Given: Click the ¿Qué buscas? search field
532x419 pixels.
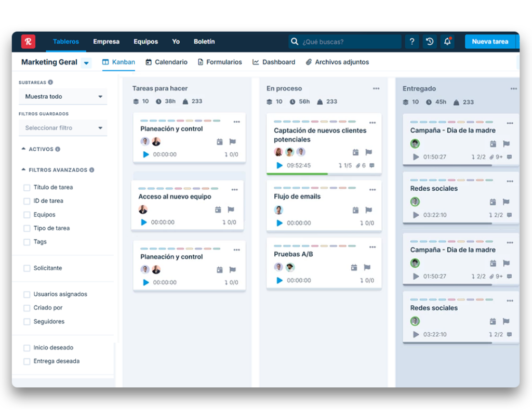Looking at the screenshot, I should [348, 42].
